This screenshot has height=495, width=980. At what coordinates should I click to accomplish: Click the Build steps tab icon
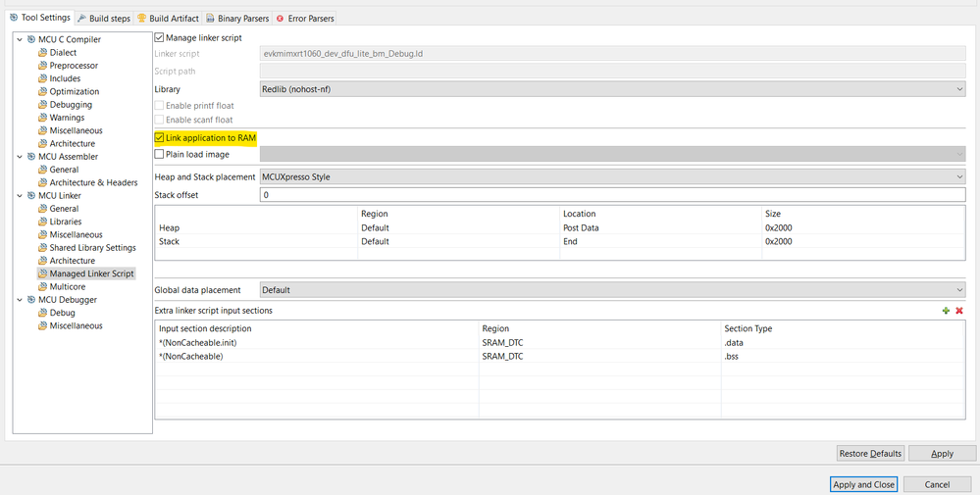pyautogui.click(x=81, y=18)
